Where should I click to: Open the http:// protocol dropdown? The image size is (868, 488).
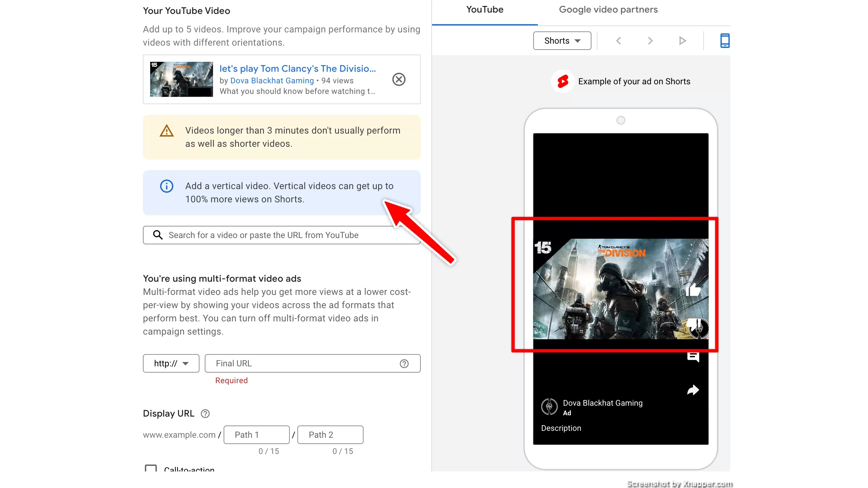tap(171, 363)
